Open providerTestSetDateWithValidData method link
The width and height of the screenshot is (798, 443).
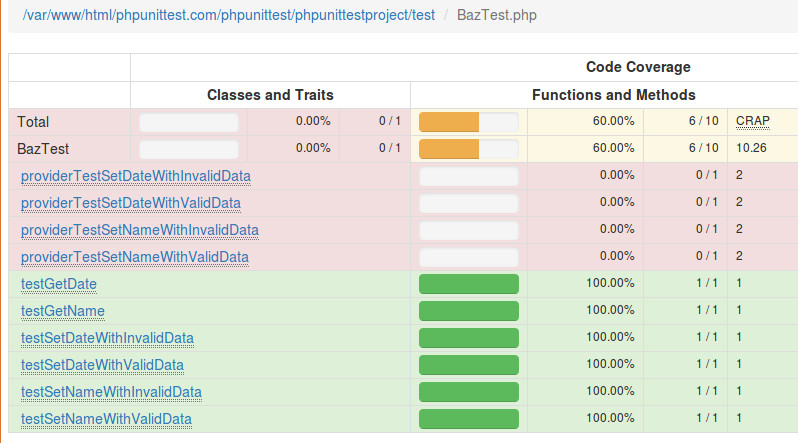(x=130, y=203)
